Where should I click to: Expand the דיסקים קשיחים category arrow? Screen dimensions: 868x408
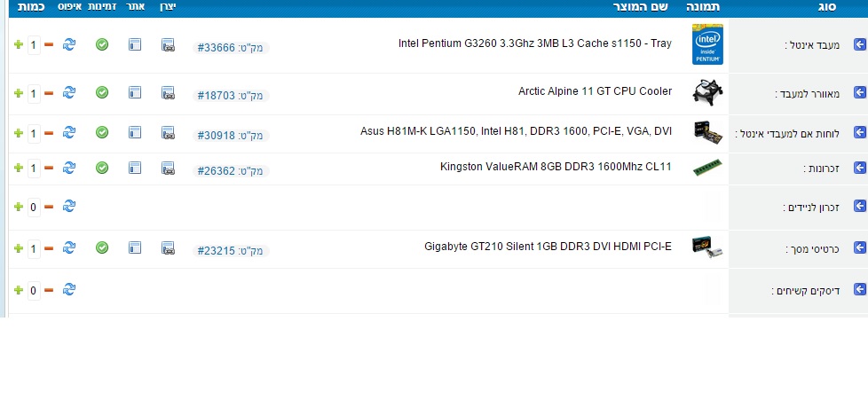858,289
